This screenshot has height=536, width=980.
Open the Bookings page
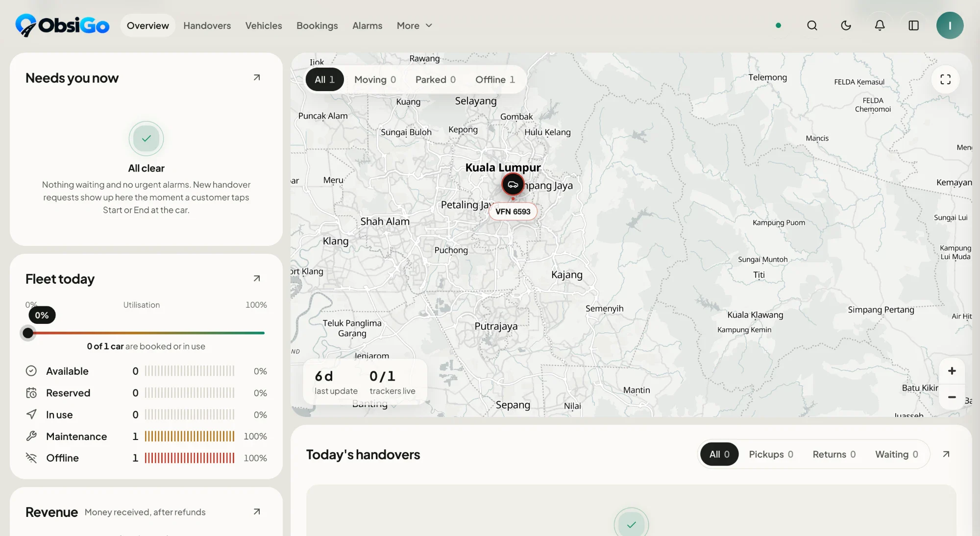tap(317, 25)
